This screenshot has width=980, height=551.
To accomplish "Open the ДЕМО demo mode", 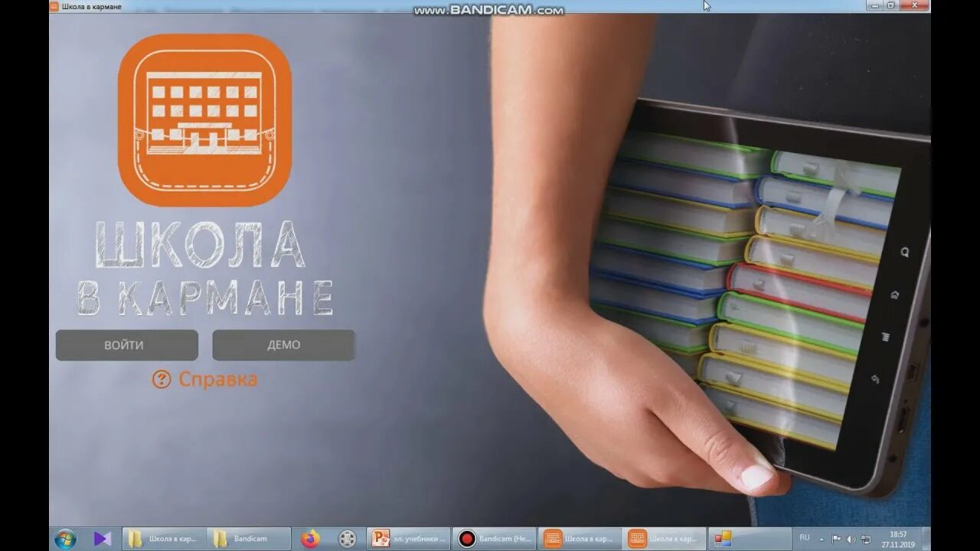I will pos(283,345).
